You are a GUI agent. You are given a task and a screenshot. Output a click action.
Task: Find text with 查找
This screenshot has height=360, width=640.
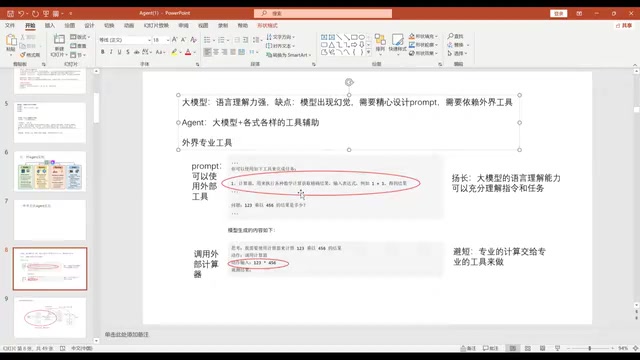(456, 36)
